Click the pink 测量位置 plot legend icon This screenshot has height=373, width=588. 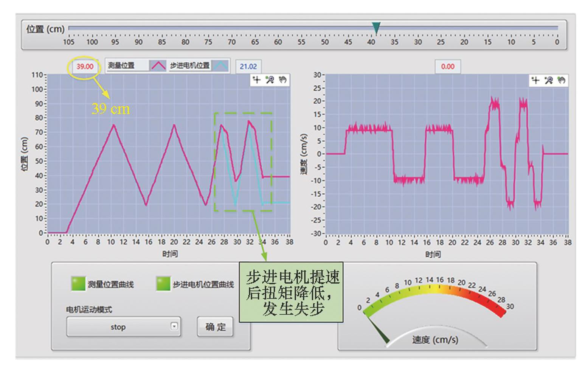pyautogui.click(x=158, y=66)
